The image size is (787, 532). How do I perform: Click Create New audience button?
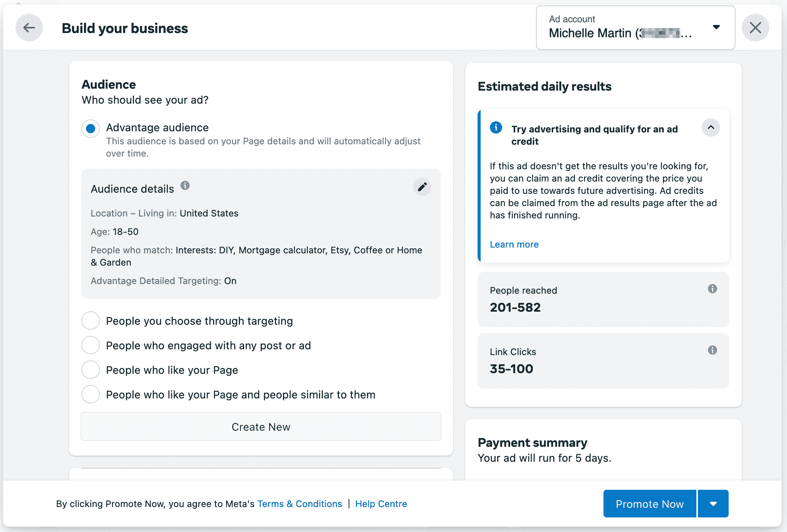click(261, 426)
